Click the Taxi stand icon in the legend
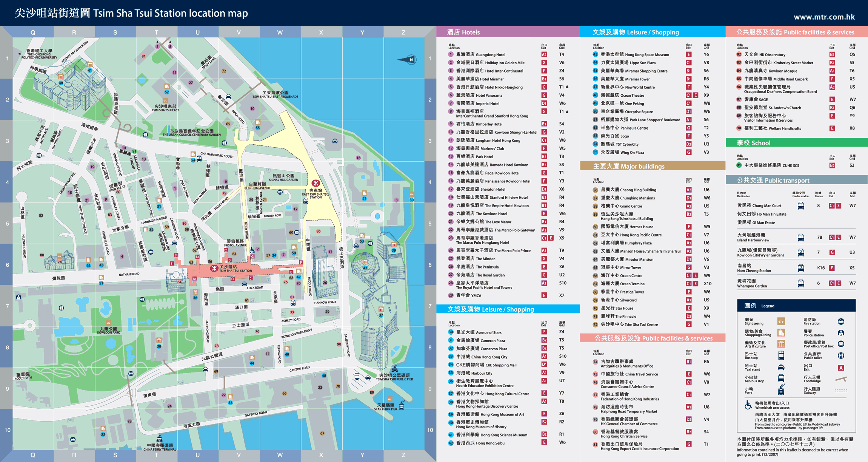 (781, 368)
